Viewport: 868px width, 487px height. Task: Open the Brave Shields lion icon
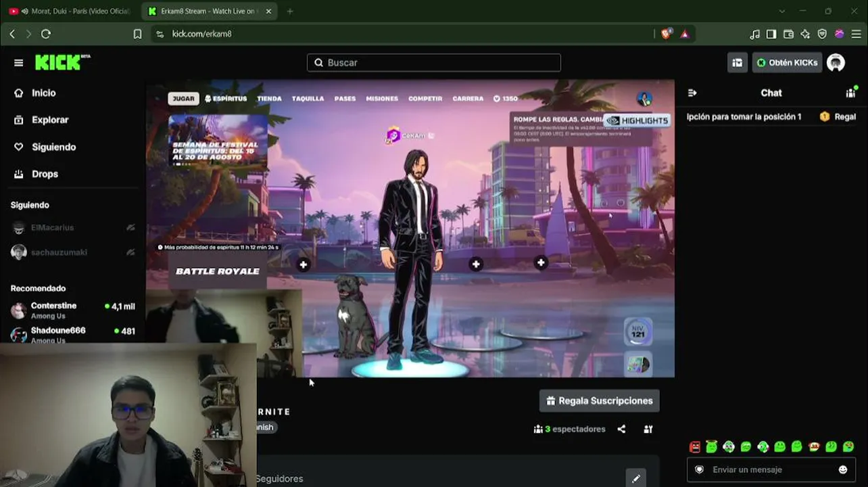(667, 34)
